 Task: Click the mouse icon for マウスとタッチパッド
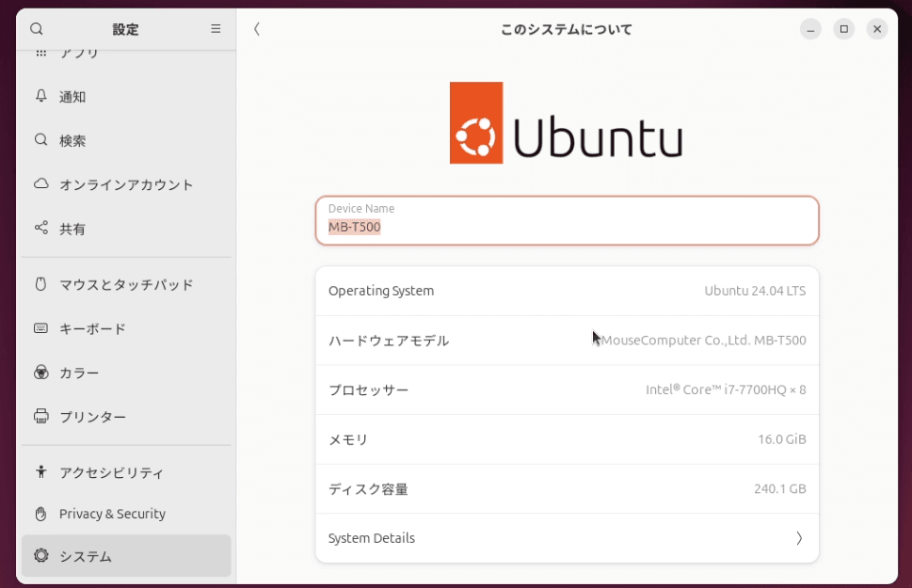(40, 284)
